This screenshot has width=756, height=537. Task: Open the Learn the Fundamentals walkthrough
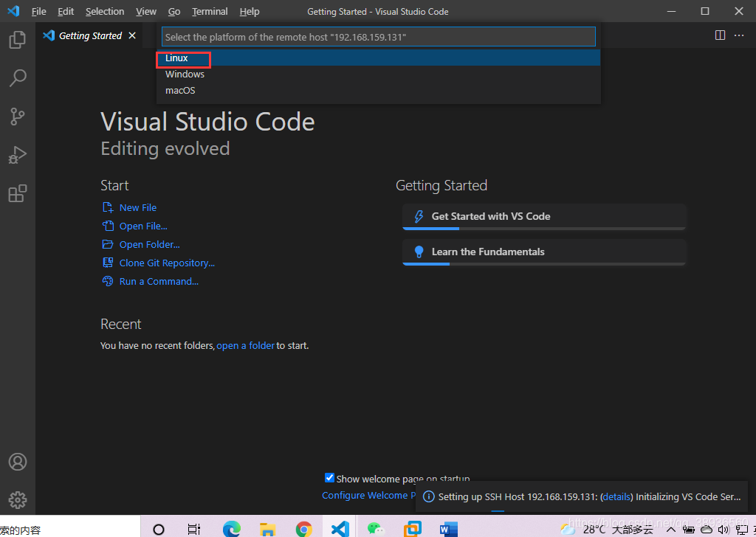(x=544, y=252)
